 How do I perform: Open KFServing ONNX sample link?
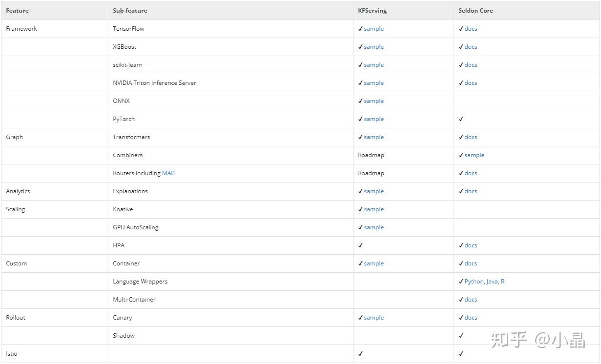click(373, 101)
